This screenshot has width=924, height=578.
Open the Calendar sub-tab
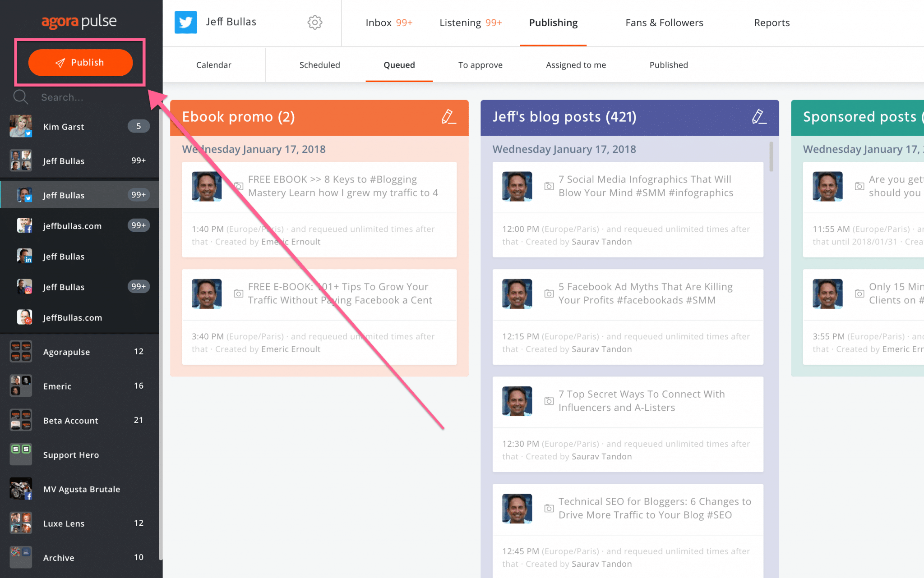(213, 65)
